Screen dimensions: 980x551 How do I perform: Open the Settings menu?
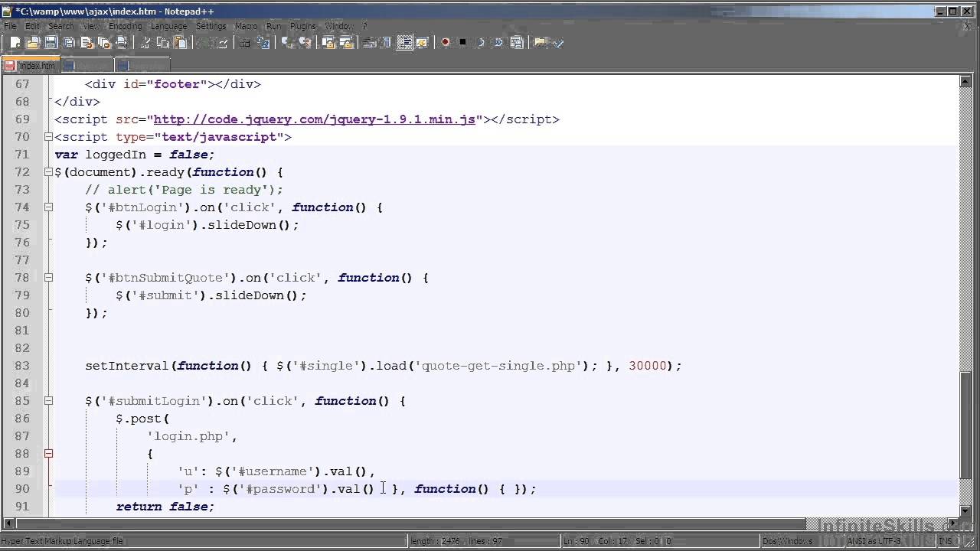click(x=211, y=26)
